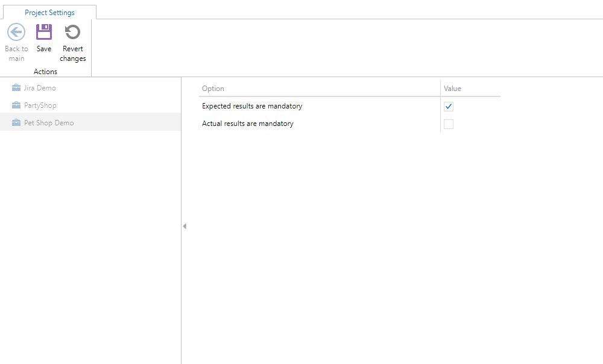Click the Option column header
This screenshot has width=603, height=364.
coord(213,89)
